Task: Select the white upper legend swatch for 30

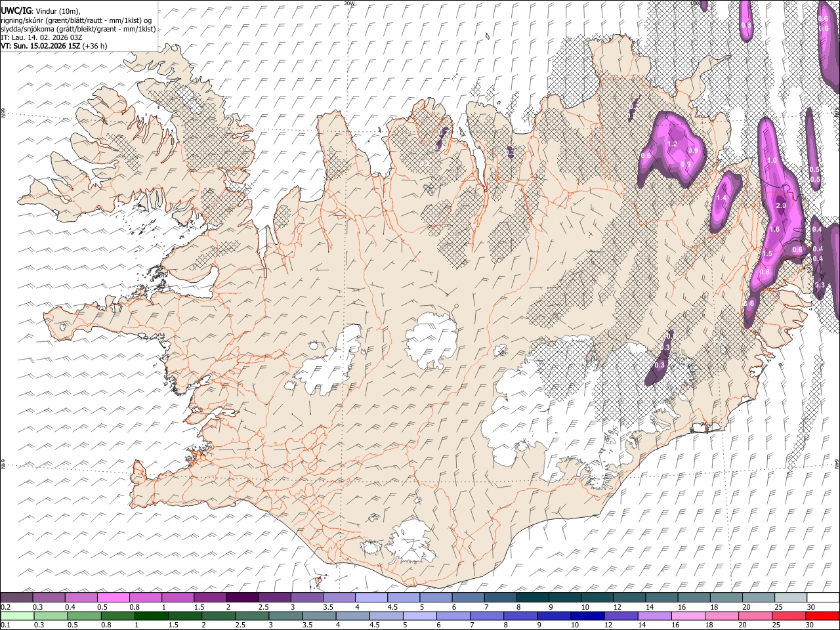Action: point(823,597)
